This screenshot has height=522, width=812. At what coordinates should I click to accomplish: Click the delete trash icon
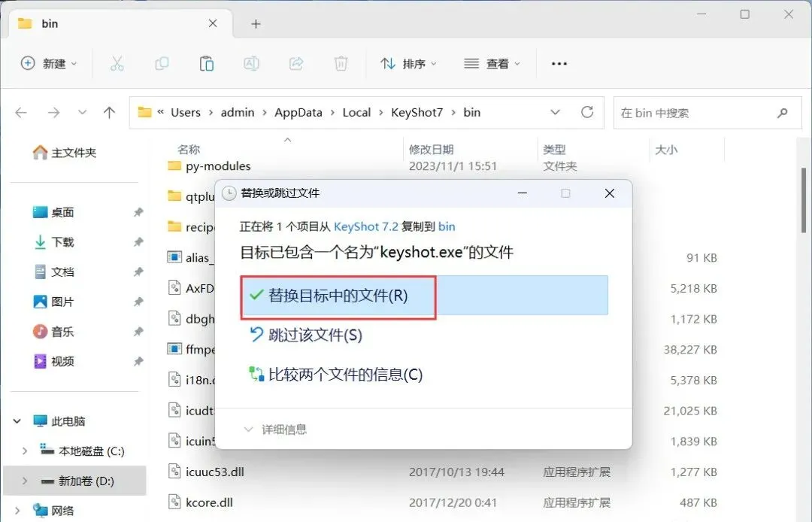pyautogui.click(x=341, y=64)
